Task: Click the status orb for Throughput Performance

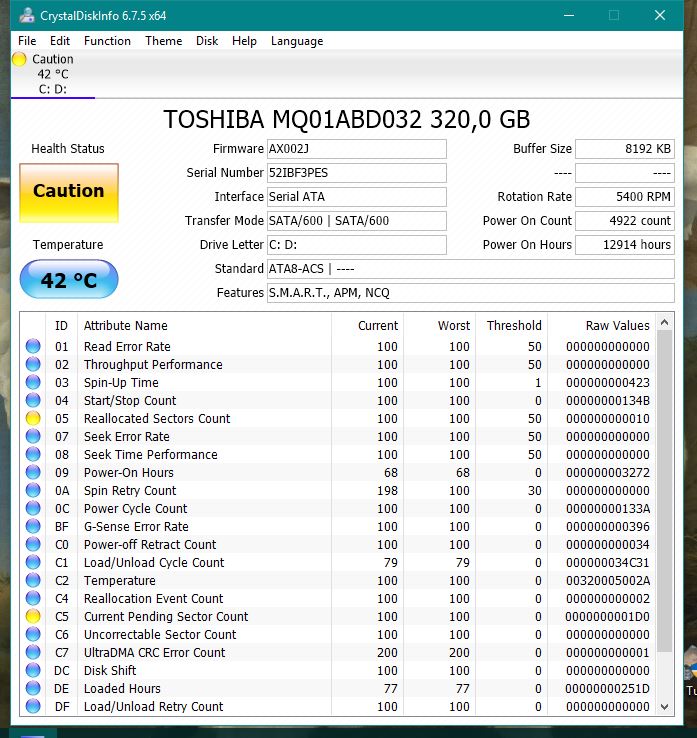Action: [x=33, y=364]
